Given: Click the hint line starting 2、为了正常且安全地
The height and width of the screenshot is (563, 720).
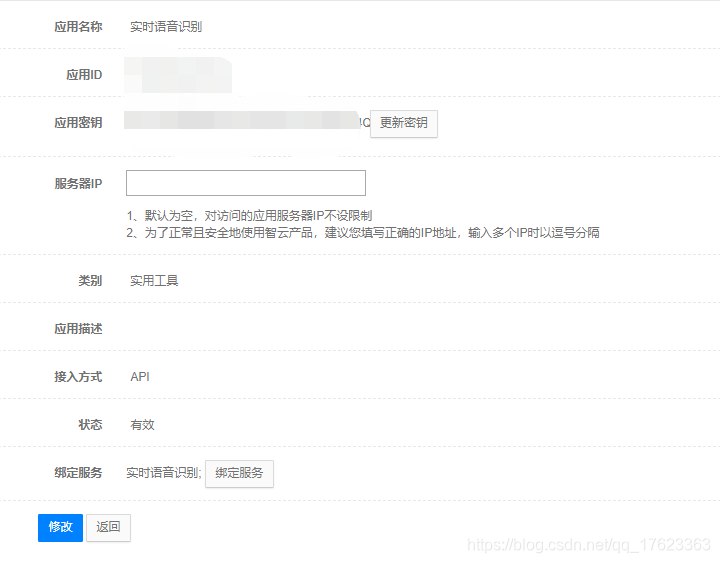Looking at the screenshot, I should 363,233.
